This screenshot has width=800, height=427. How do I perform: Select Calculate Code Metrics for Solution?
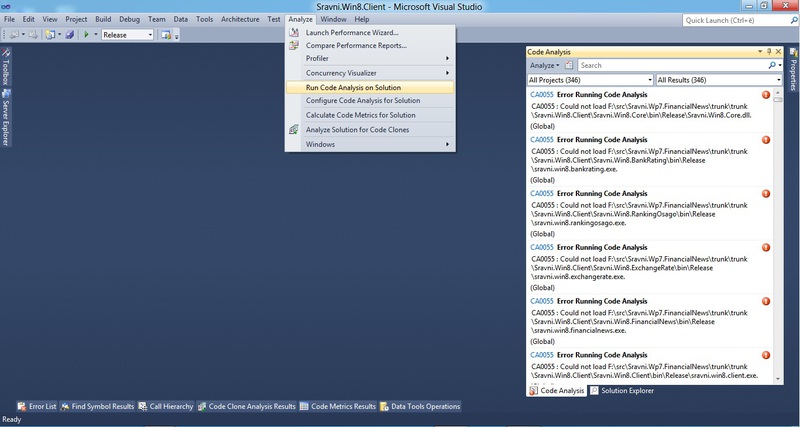[370, 115]
